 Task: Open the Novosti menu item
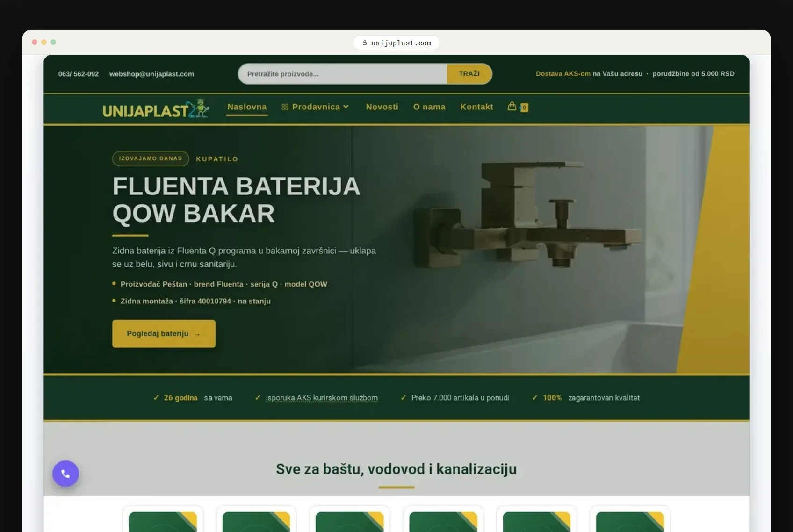[382, 107]
